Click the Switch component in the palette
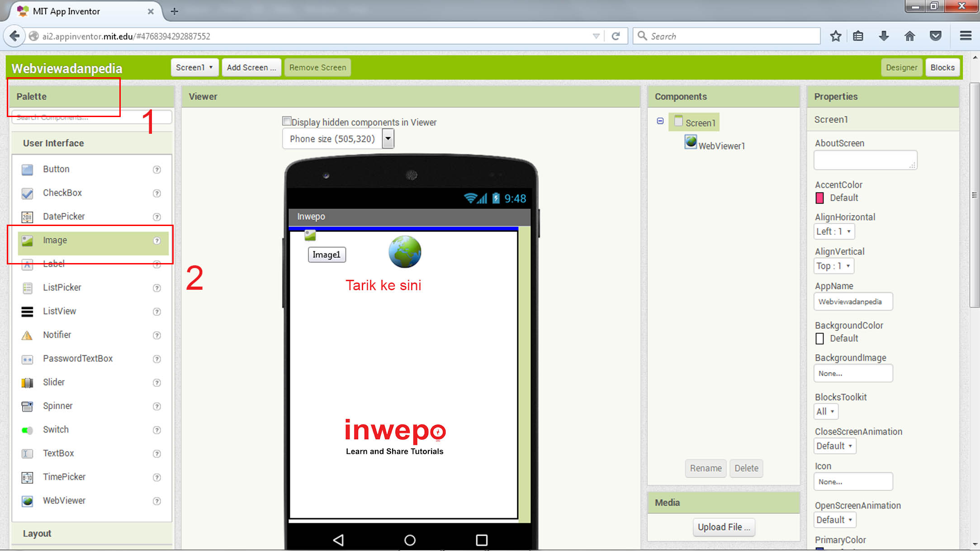This screenshot has height=551, width=980. pyautogui.click(x=56, y=429)
